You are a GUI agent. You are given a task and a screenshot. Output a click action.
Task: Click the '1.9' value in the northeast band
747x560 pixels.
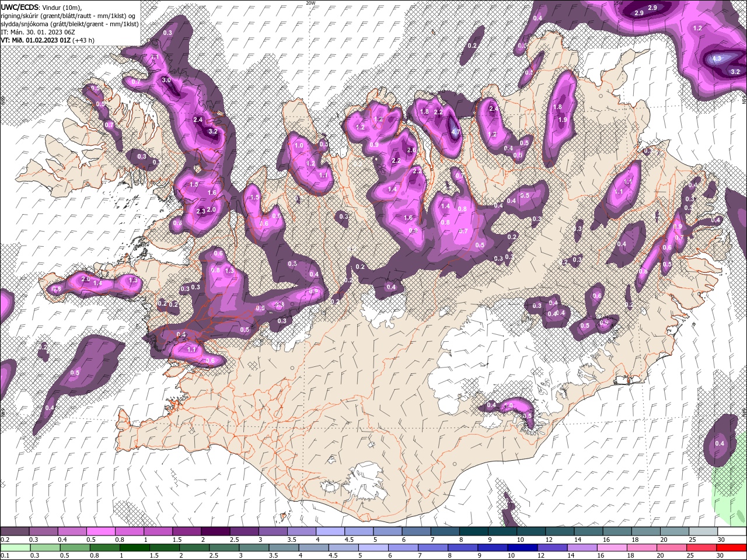(563, 120)
